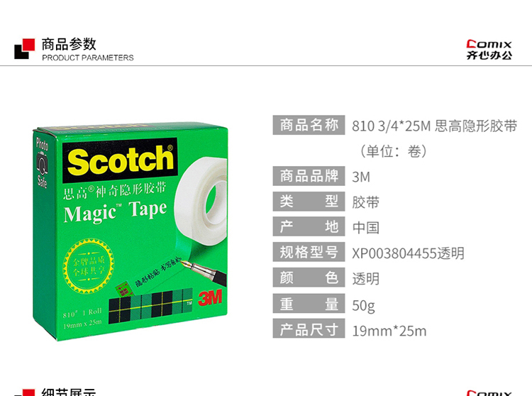Click the Scotch logo on the tape box
This screenshot has width=532, height=396.
pos(120,160)
